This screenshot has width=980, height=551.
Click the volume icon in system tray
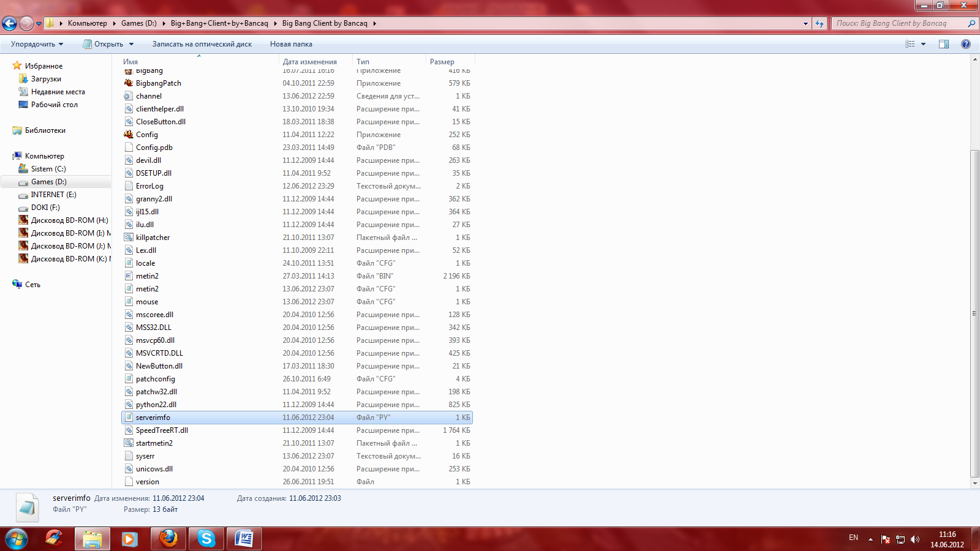pyautogui.click(x=915, y=539)
